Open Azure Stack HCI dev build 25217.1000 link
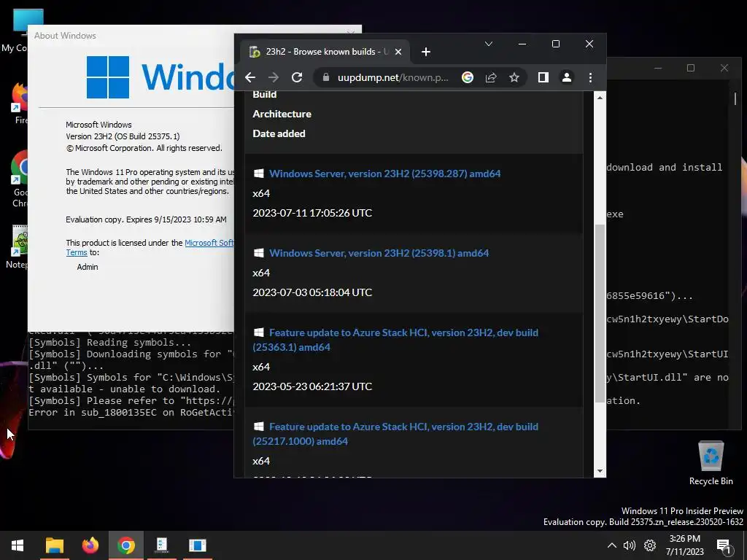 tap(395, 433)
